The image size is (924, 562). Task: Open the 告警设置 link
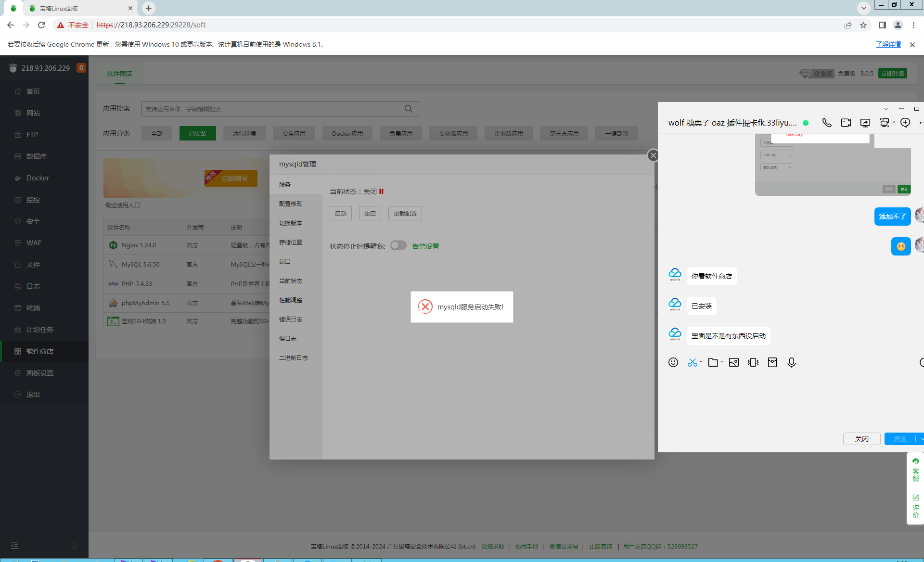point(425,246)
